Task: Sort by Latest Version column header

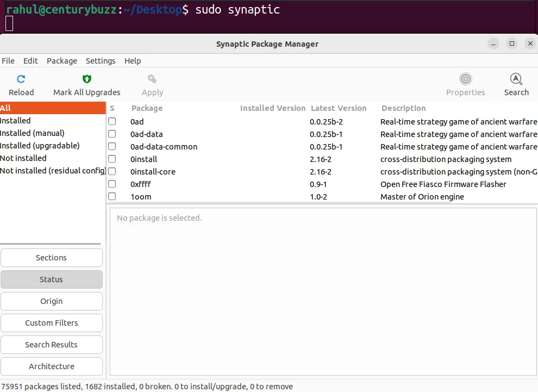Action: click(x=339, y=108)
